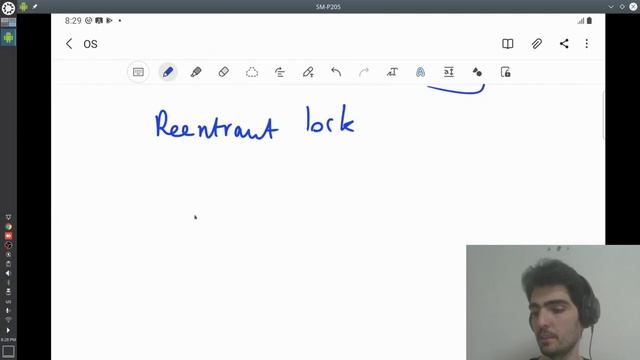Click the straighten handwriting icon
Viewport: 640px width, 360px height.
pos(280,72)
